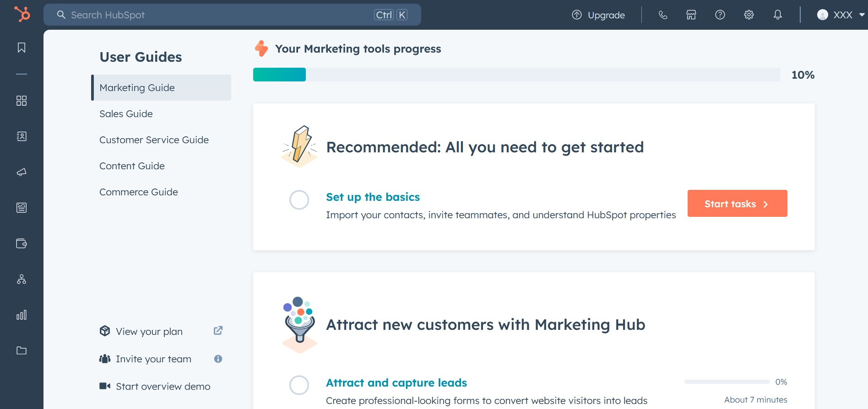Click the Import your contacts description text

click(x=501, y=215)
